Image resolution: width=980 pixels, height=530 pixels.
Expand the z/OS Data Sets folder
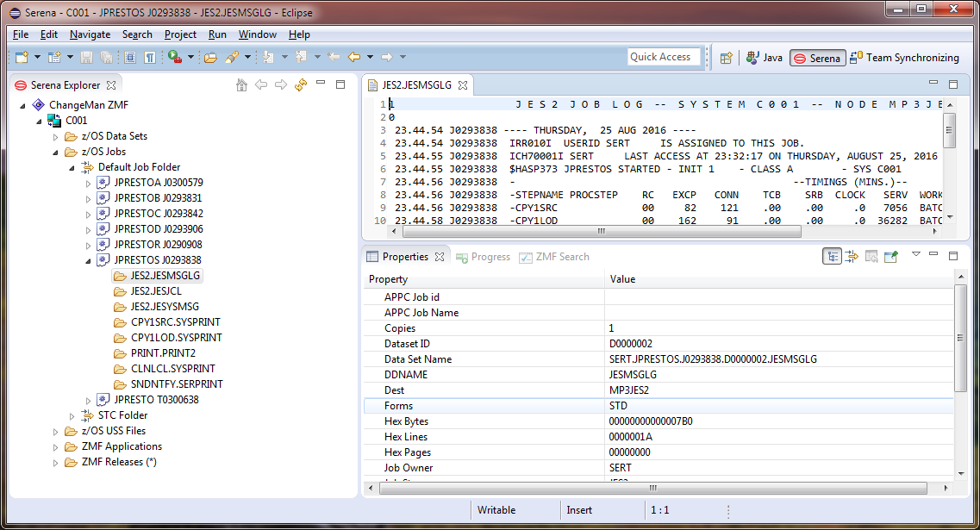(56, 136)
